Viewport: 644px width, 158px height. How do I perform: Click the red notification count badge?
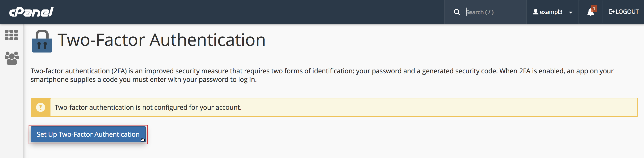[594, 9]
